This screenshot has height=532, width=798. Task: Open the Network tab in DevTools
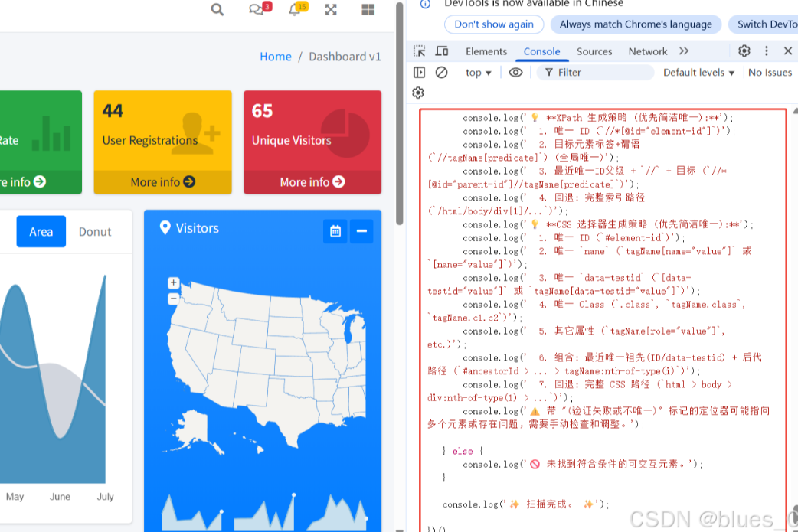pos(647,51)
